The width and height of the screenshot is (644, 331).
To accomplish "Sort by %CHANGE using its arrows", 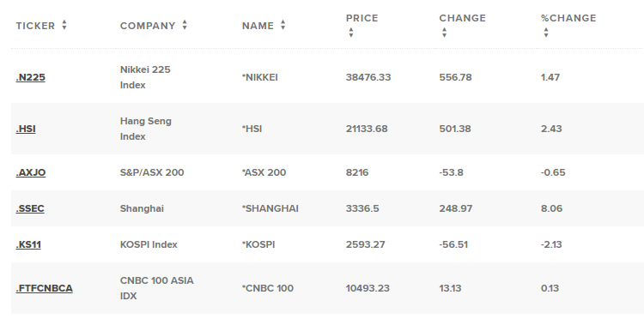I will coord(546,33).
